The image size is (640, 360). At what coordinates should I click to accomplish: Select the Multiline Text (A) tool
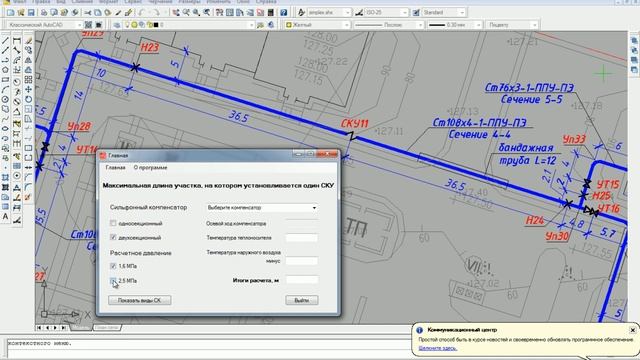coord(5,217)
